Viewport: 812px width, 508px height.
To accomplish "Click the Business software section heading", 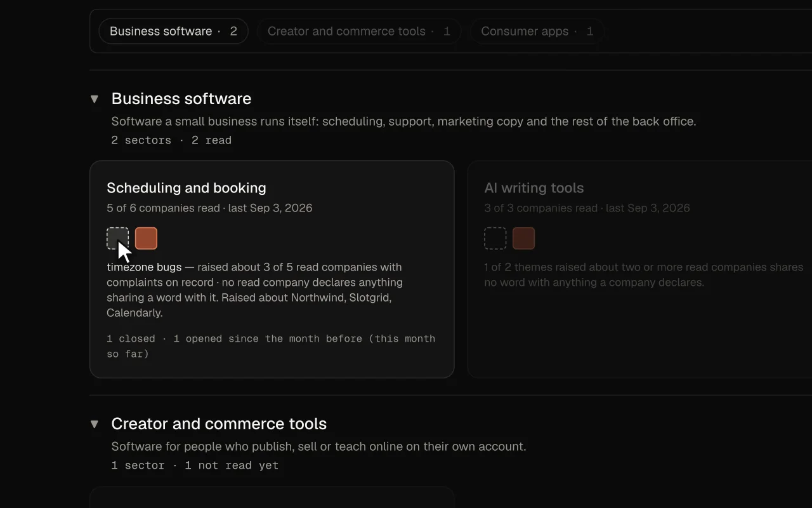I will 181,98.
